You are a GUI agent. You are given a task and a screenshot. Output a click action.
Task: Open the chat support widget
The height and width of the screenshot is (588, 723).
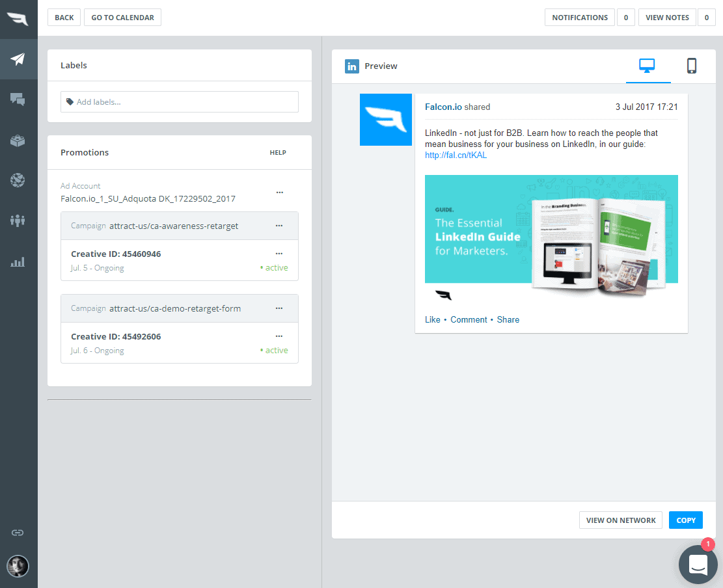point(698,565)
